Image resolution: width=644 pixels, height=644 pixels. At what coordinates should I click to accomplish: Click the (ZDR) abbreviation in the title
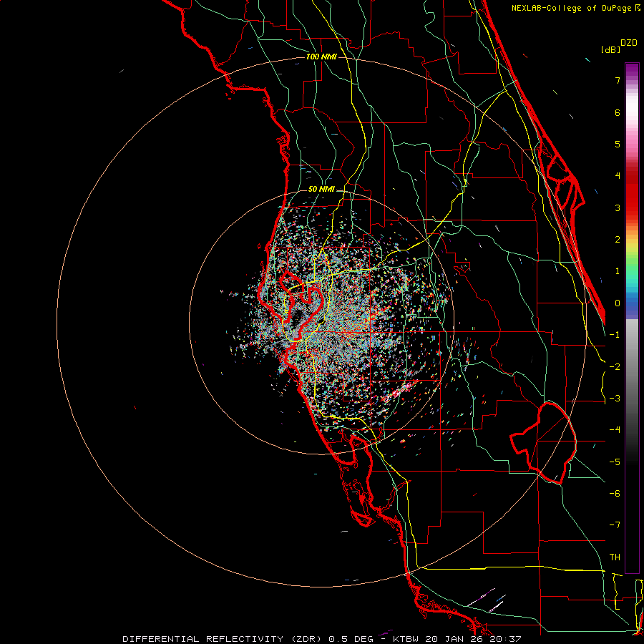pyautogui.click(x=306, y=639)
